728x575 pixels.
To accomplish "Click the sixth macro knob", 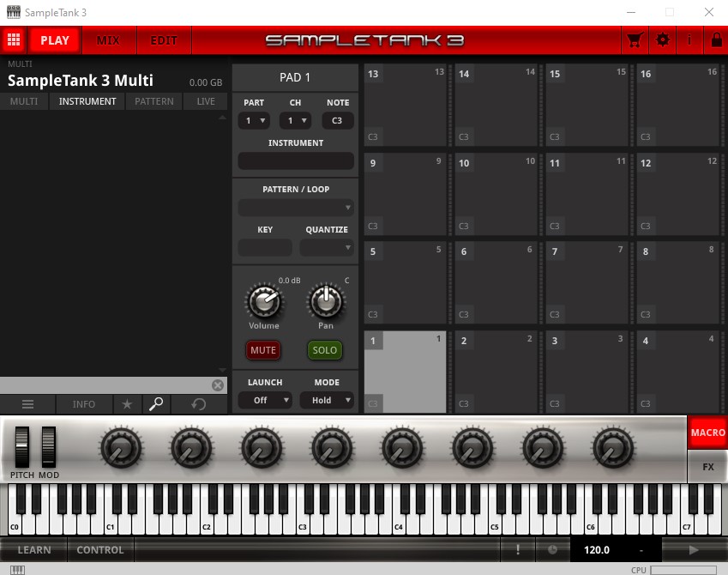I will pos(472,449).
